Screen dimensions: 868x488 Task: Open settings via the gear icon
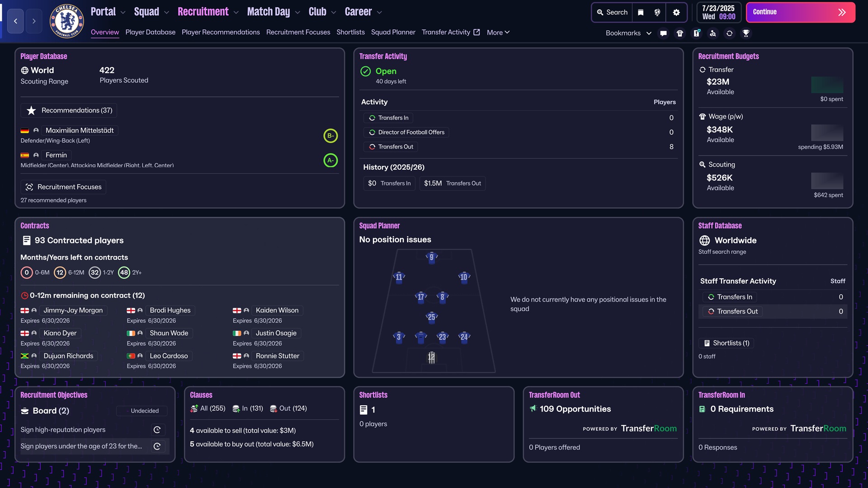[676, 12]
